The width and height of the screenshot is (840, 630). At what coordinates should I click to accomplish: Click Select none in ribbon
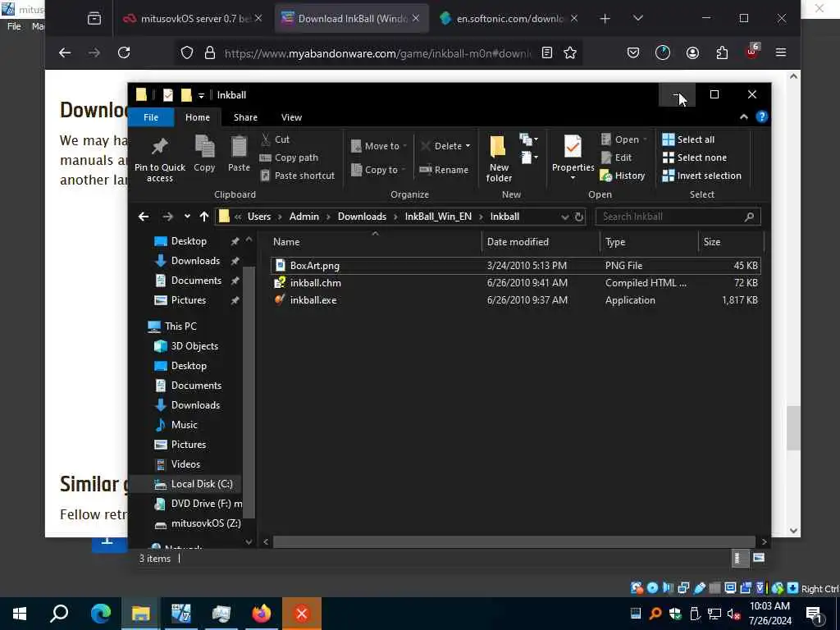(695, 157)
